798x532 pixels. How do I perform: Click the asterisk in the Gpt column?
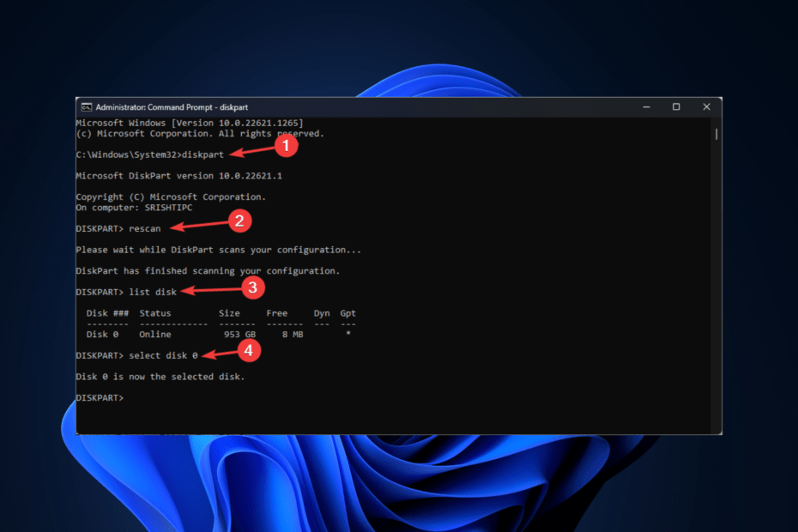[x=348, y=333]
